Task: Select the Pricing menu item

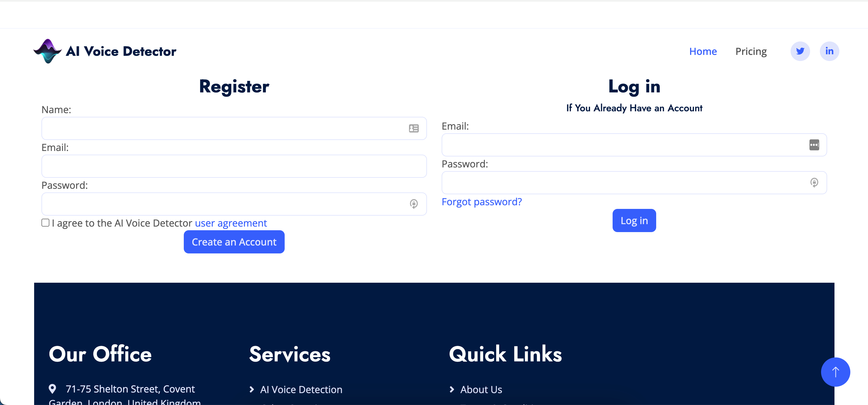Action: pos(751,51)
